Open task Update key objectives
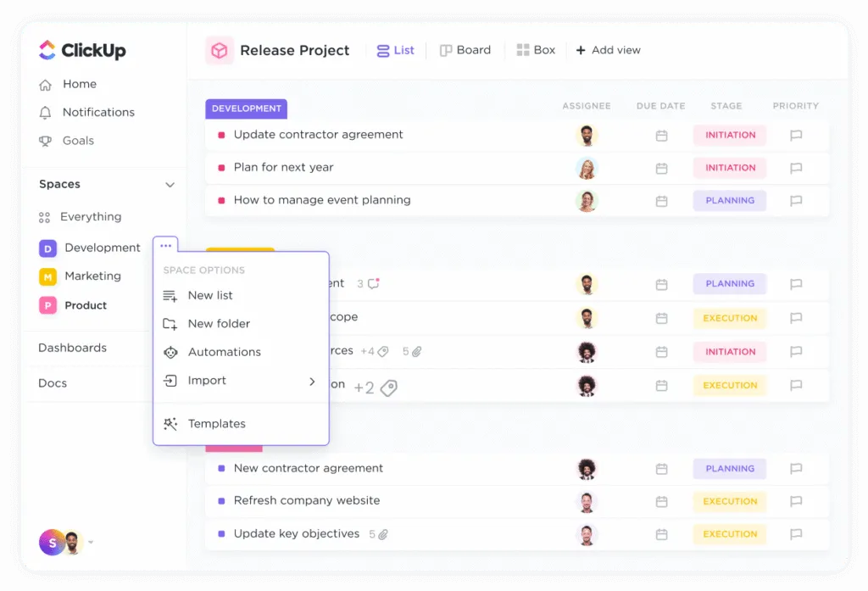The image size is (868, 591). [296, 534]
